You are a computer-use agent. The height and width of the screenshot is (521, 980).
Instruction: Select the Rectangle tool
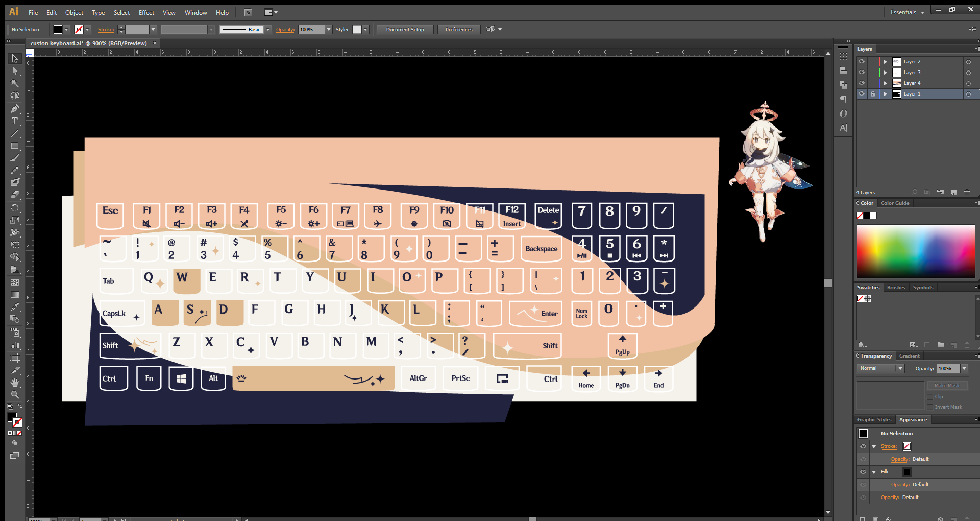pyautogui.click(x=15, y=146)
